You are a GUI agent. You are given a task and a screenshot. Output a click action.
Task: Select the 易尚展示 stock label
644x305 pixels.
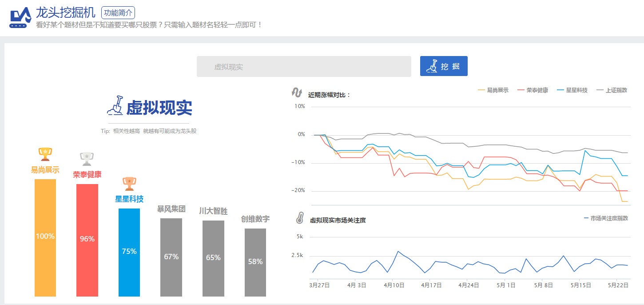coord(45,170)
